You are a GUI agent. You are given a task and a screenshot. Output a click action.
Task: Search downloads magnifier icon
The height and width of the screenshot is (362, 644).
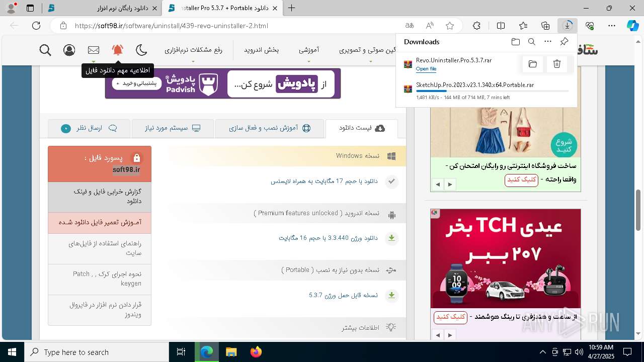(532, 42)
